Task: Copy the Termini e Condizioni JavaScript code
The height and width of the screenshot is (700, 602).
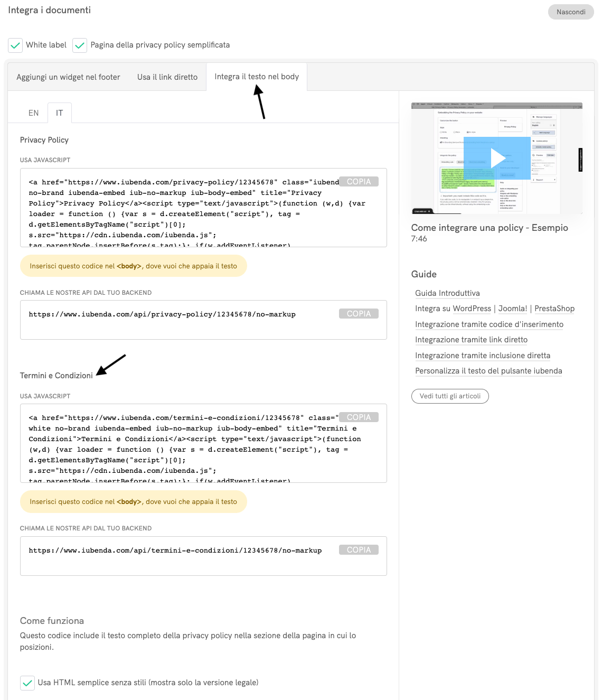Action: coord(359,417)
